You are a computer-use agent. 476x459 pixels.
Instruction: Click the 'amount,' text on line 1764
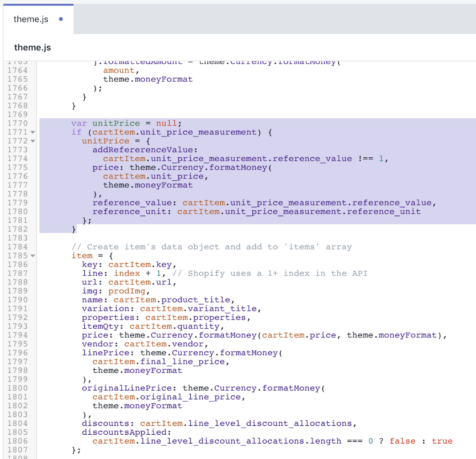click(x=121, y=70)
